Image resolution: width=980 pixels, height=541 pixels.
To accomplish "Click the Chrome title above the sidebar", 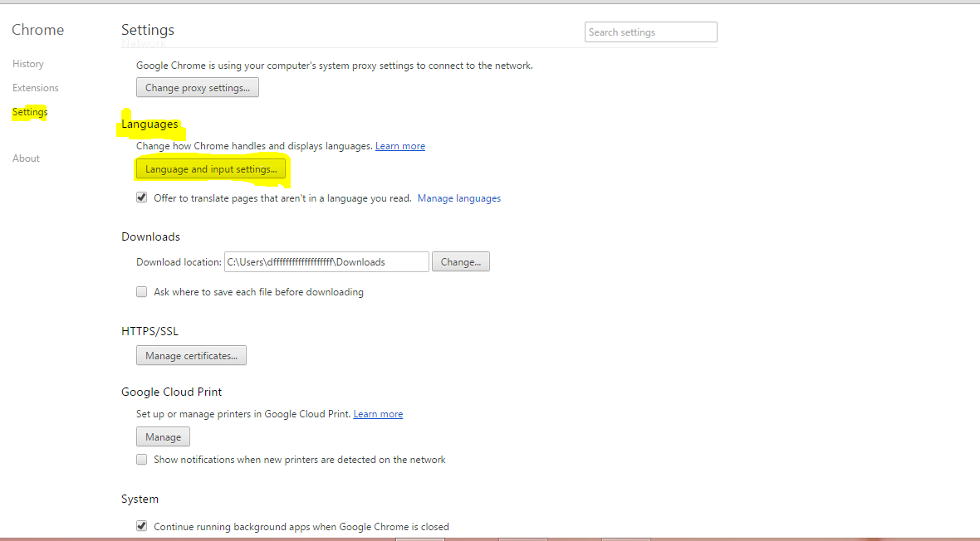I will (37, 30).
